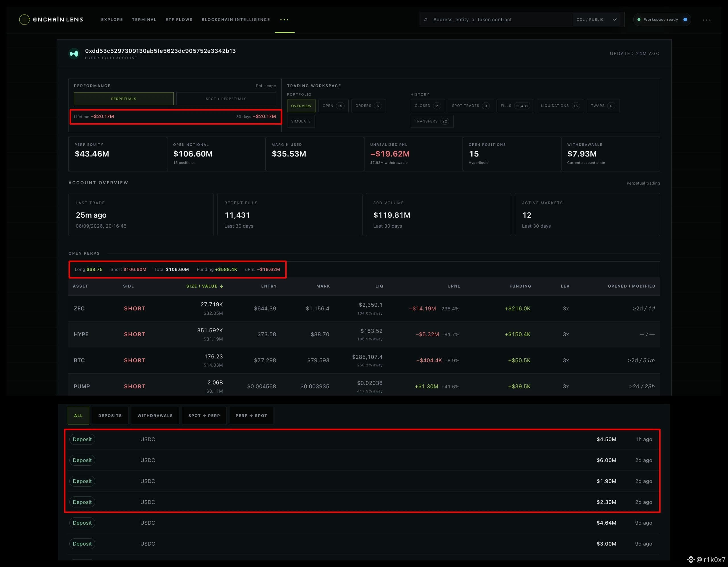The image size is (728, 567).
Task: Open the nav bar three-dots overflow menu
Action: tap(284, 20)
